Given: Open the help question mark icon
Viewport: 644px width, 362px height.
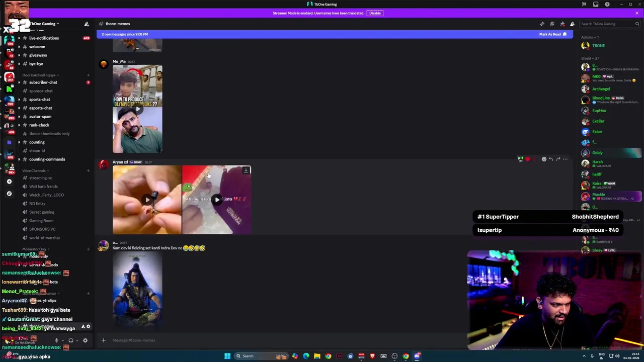Looking at the screenshot, I should [607, 4].
